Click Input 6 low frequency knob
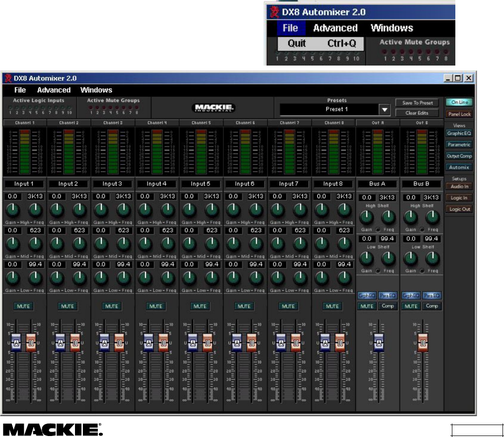 (x=256, y=278)
